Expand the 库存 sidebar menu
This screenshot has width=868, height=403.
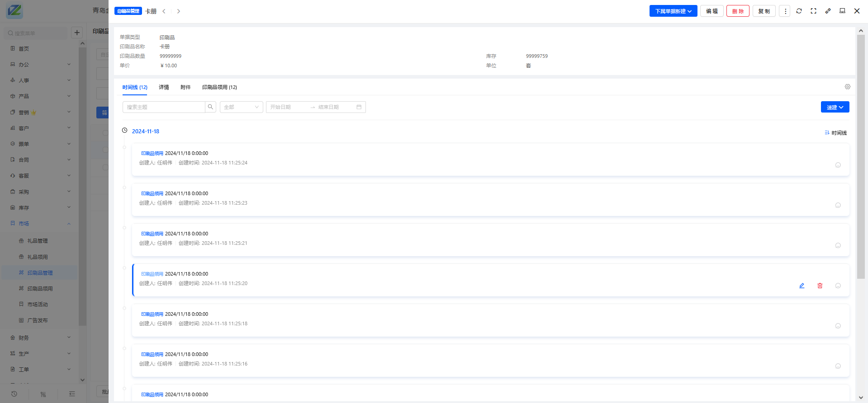[40, 208]
